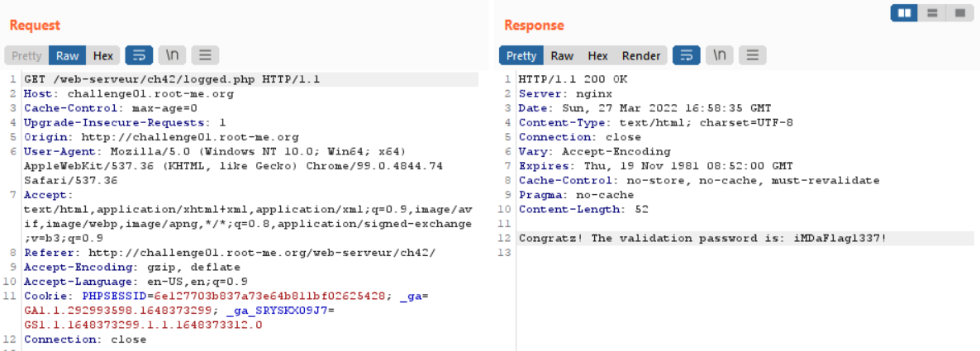The image size is (980, 351).
Task: Select top-bottom stacked layout icon
Action: click(932, 12)
